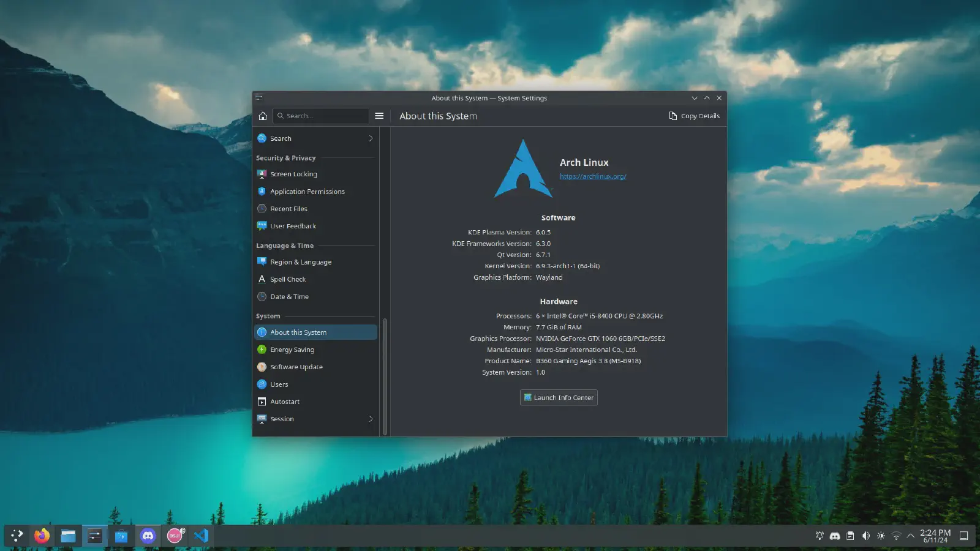Viewport: 980px width, 551px height.
Task: Open Users settings
Action: coord(315,384)
